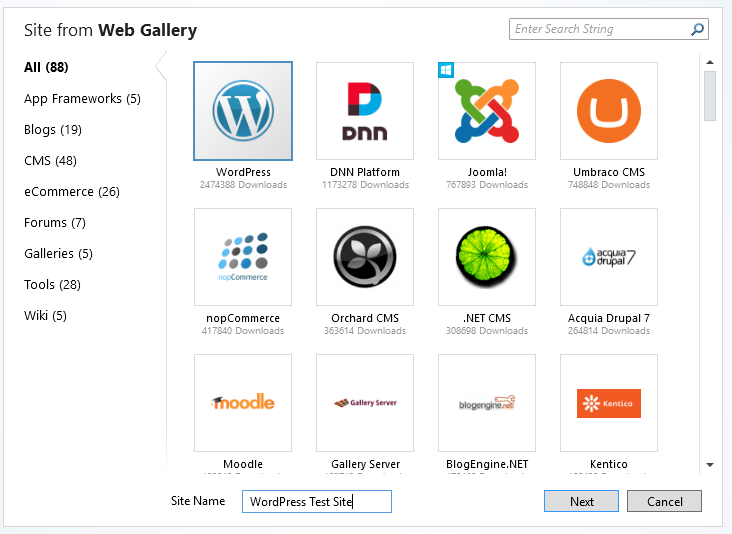
Task: Pick the Joomla! application icon
Action: coord(487,111)
